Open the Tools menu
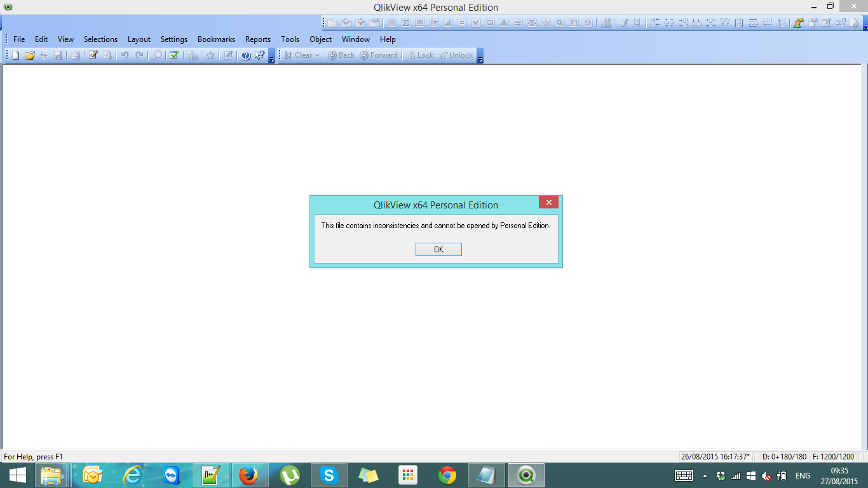Image resolution: width=868 pixels, height=488 pixels. (x=290, y=39)
